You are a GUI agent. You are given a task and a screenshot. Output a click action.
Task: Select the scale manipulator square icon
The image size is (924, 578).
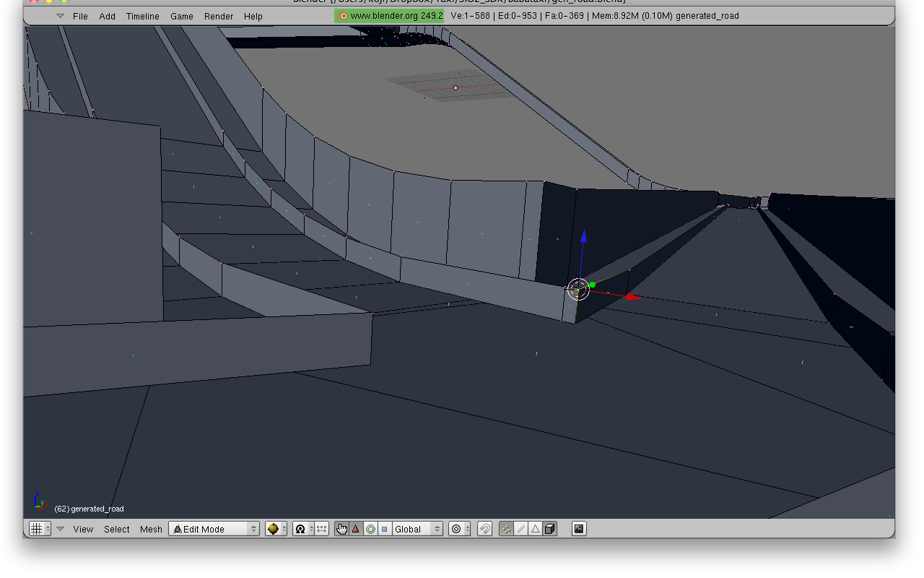point(384,529)
